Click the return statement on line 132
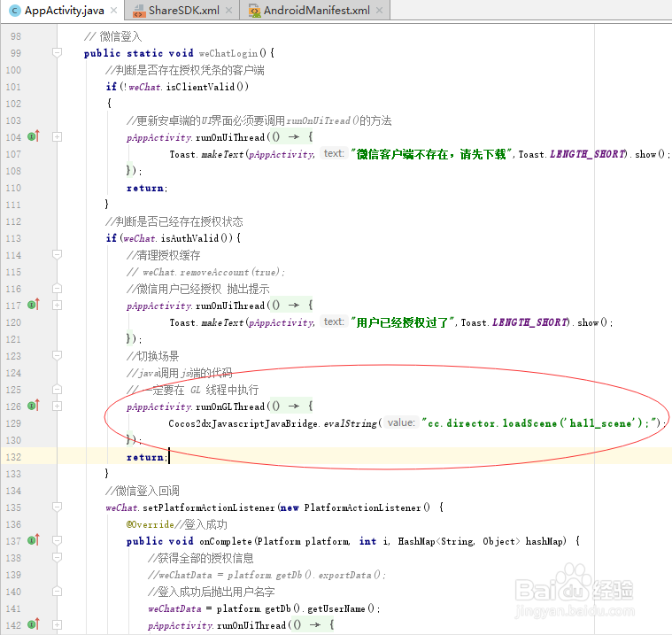Viewport: 672px width, 635px height. (145, 458)
